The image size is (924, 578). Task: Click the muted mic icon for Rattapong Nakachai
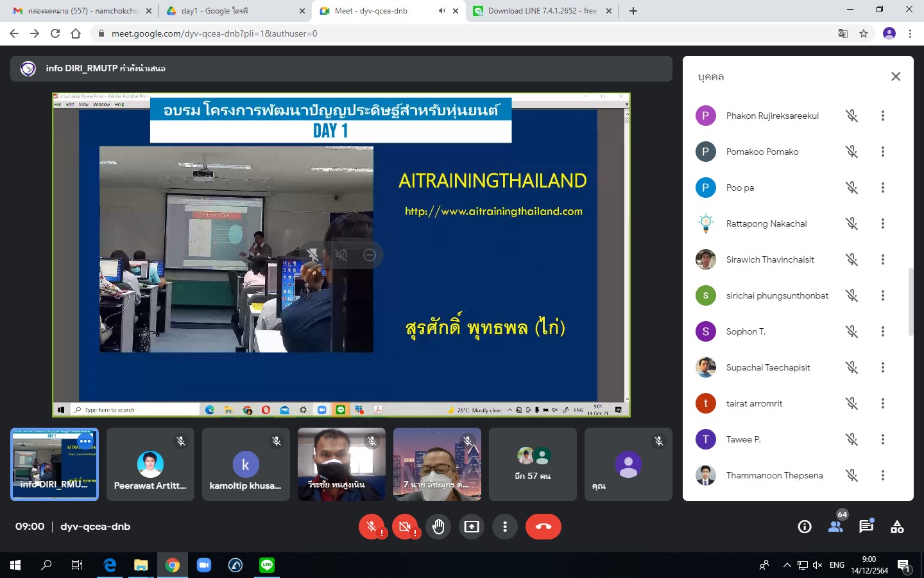point(851,223)
